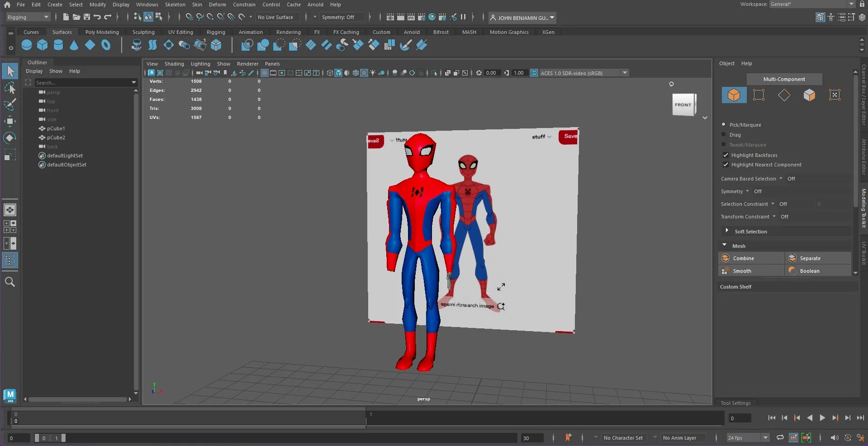Click the Separate mesh button
The width and height of the screenshot is (868, 446).
(x=818, y=258)
